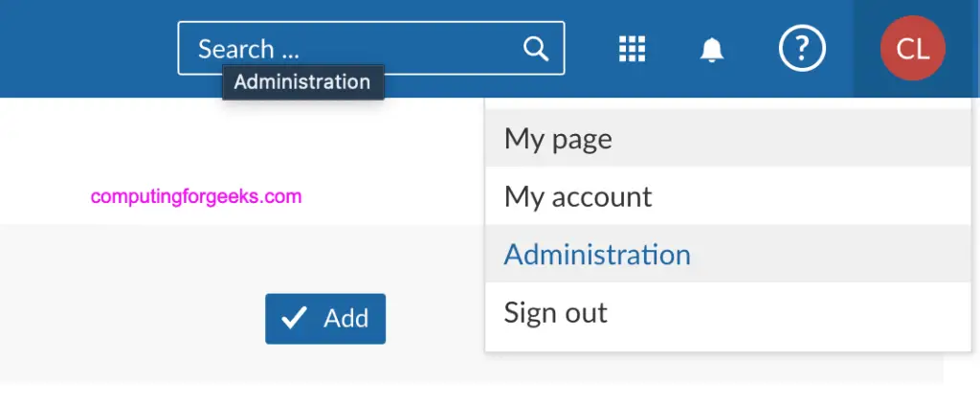Image resolution: width=980 pixels, height=404 pixels.
Task: Choose Sign out in the dropdown
Action: 727,312
